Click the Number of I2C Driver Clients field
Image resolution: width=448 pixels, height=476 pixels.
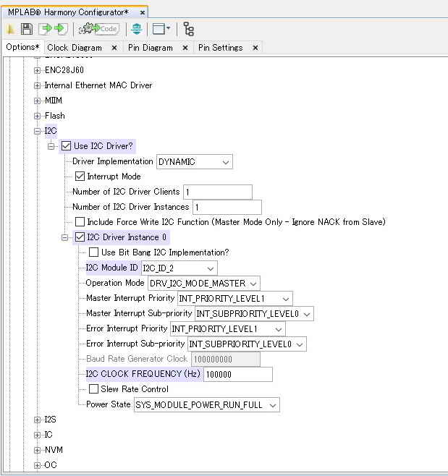click(x=218, y=192)
